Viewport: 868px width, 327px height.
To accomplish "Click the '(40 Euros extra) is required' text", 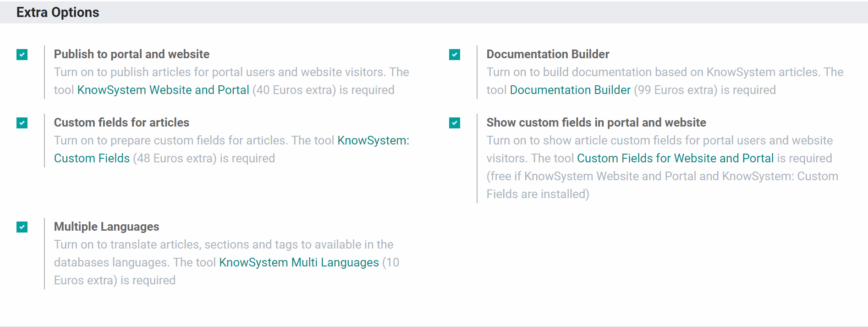I will (x=324, y=90).
